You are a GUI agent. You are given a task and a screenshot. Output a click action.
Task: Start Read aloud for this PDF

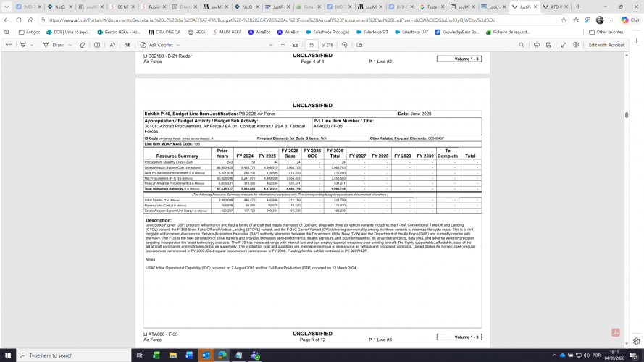click(112, 45)
